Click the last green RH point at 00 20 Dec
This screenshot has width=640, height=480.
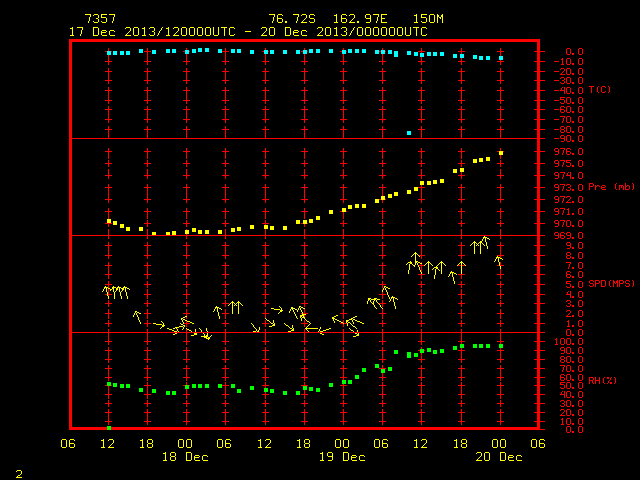(501, 346)
